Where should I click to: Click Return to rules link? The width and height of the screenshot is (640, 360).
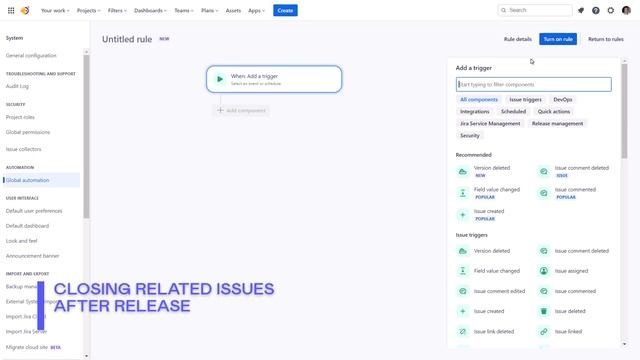(606, 39)
